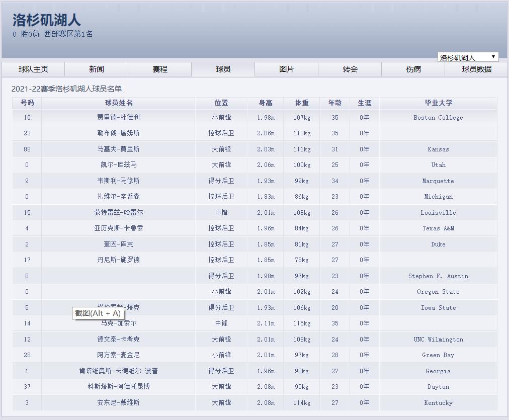View the 伤病 tab
The height and width of the screenshot is (420, 509).
point(413,69)
